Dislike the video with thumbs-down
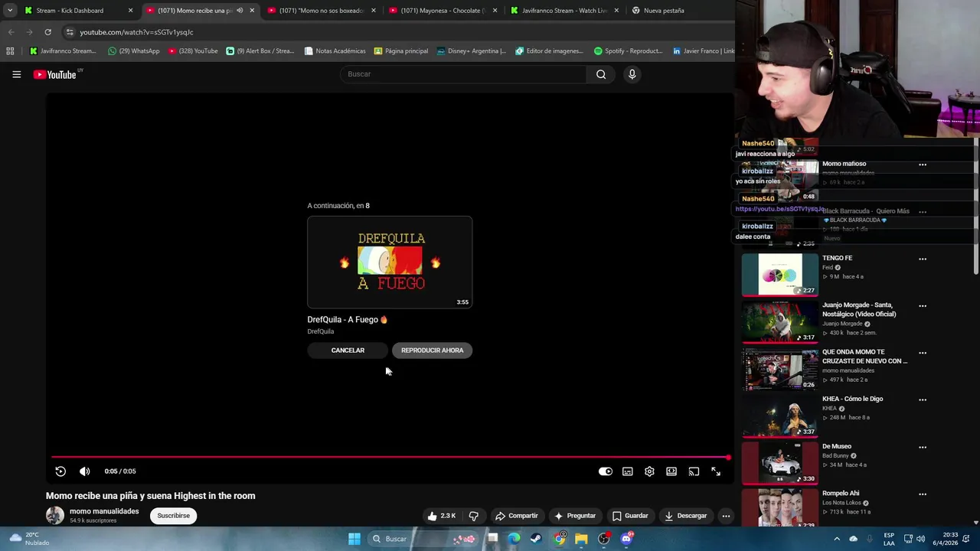The image size is (980, 551). [473, 516]
